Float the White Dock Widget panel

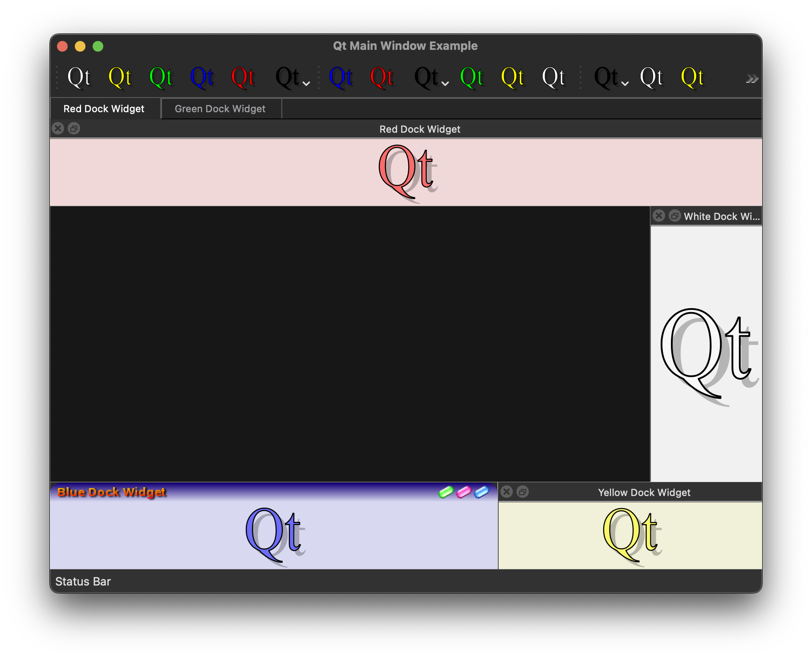[675, 216]
